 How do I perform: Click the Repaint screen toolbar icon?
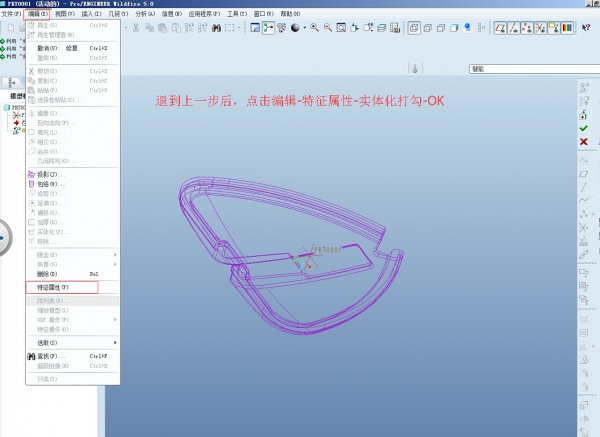[255, 28]
